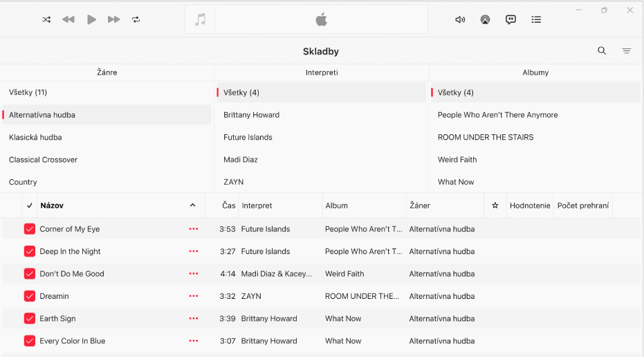This screenshot has width=644, height=357.
Task: Filter by album ROOM UNDER THE STAIRS
Action: [535, 137]
